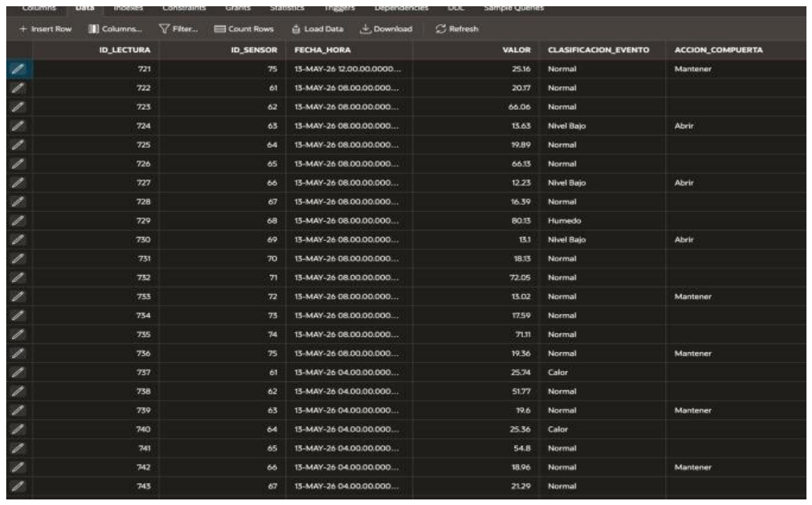The image size is (812, 505).
Task: Click the pencil icon for row 742
Action: click(18, 467)
